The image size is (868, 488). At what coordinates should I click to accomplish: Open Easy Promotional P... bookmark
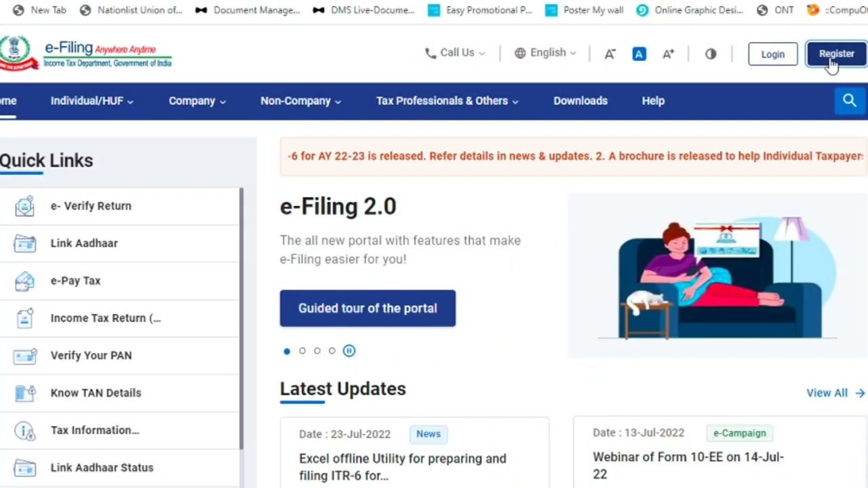point(480,10)
